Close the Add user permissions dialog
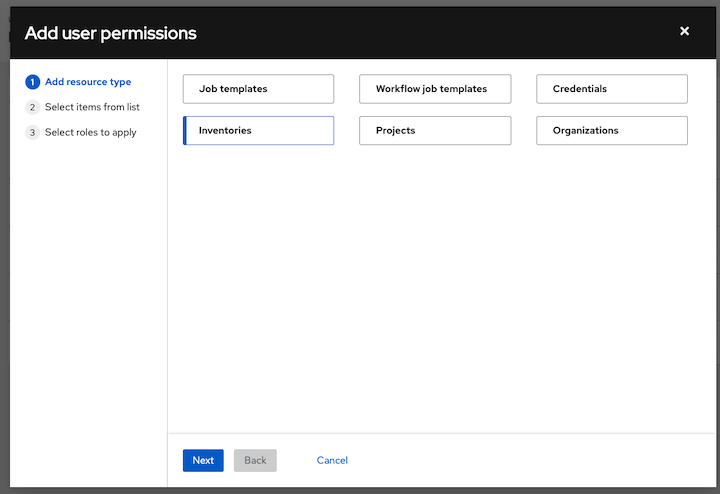Image resolution: width=720 pixels, height=494 pixels. (x=684, y=31)
